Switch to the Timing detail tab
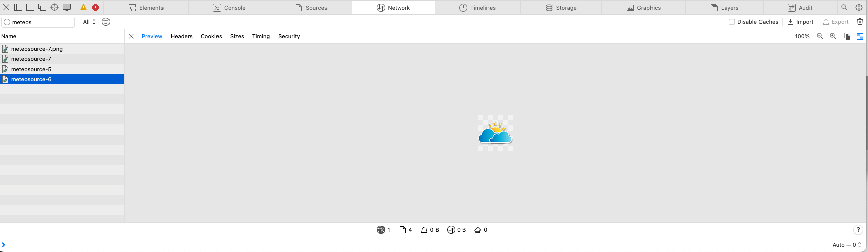The width and height of the screenshot is (868, 252). pyautogui.click(x=261, y=36)
